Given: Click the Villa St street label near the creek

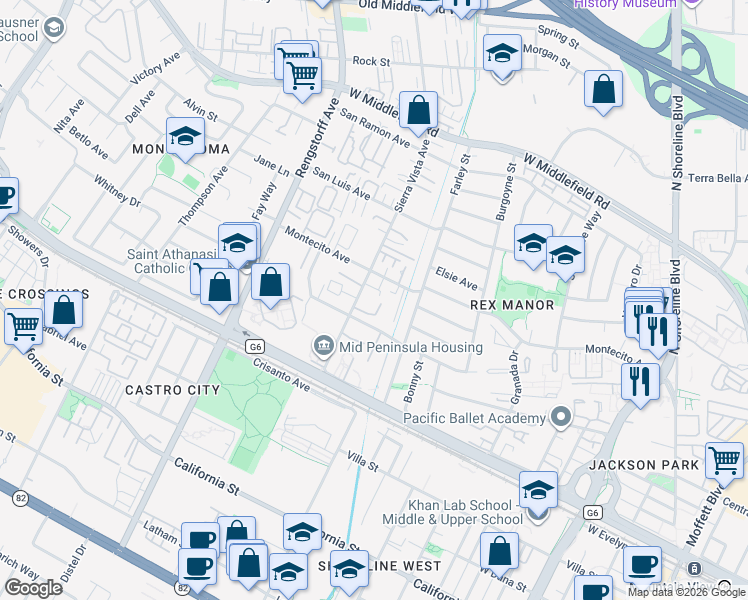Looking at the screenshot, I should tap(363, 461).
